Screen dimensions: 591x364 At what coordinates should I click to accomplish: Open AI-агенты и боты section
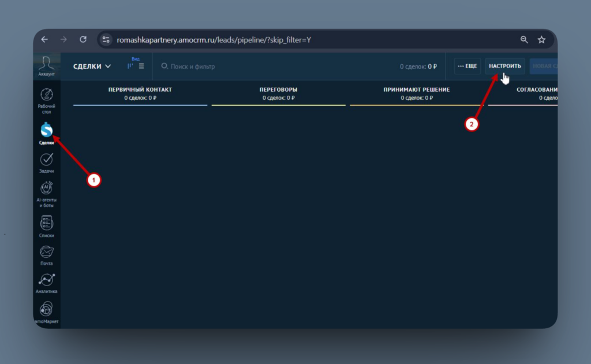click(x=46, y=194)
